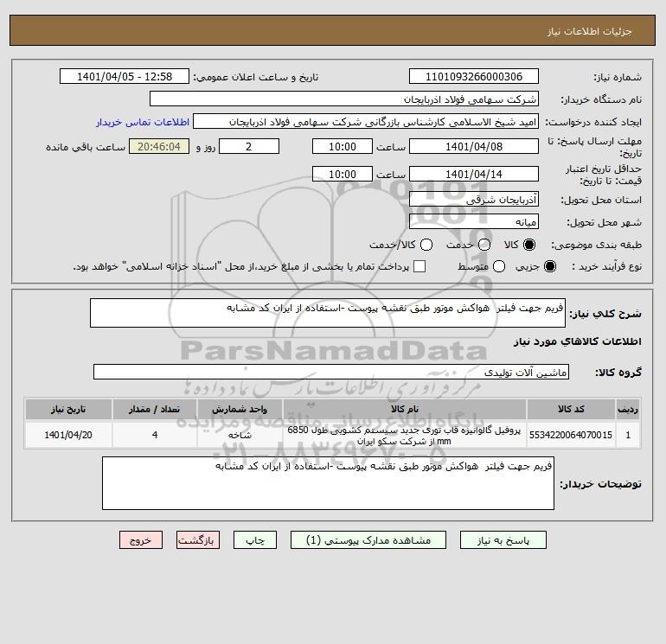Click the شهر محل تحویل label

604,222
